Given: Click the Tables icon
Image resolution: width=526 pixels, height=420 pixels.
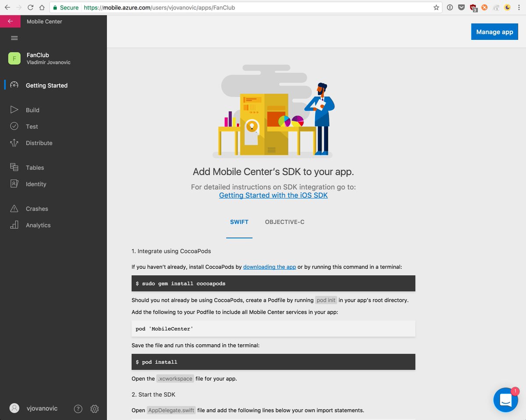Looking at the screenshot, I should [14, 167].
